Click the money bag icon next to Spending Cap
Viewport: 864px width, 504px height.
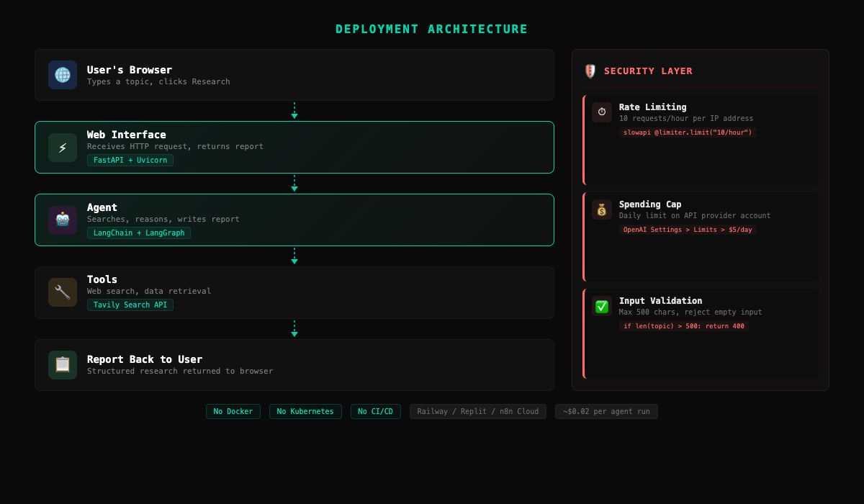point(602,210)
